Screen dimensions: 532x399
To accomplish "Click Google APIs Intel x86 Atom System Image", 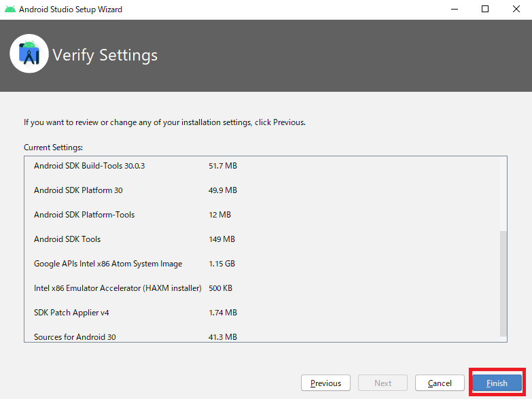I will coord(108,264).
